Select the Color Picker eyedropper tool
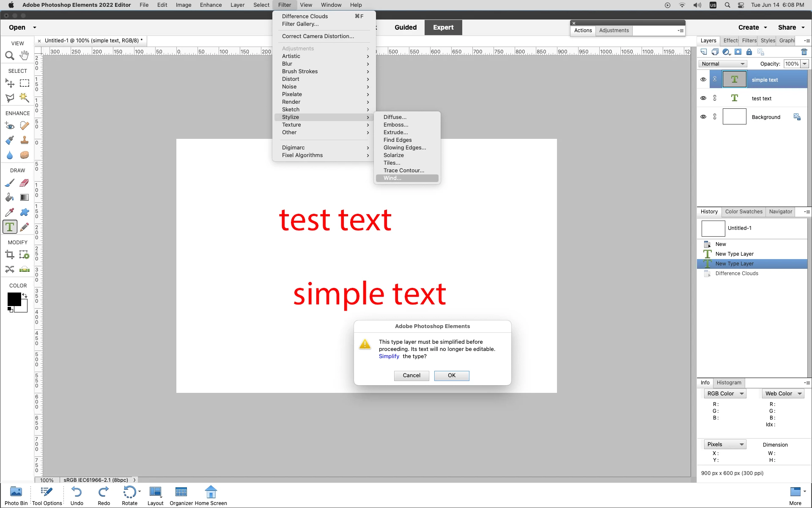The height and width of the screenshot is (508, 812). (10, 213)
